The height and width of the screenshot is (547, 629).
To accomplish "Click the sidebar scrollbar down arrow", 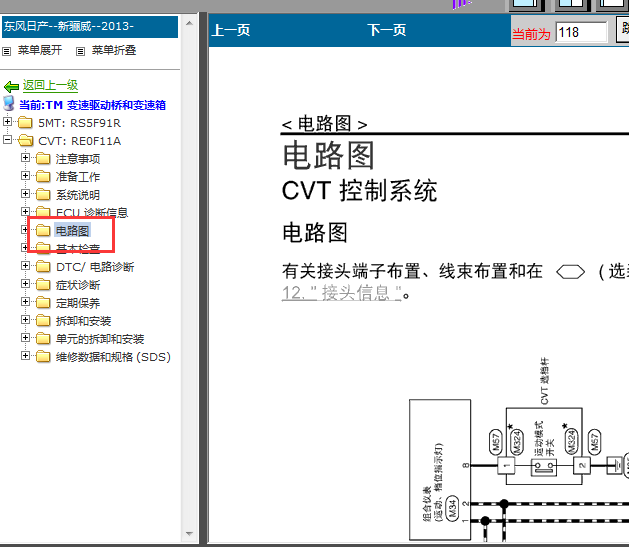I will point(189,534).
